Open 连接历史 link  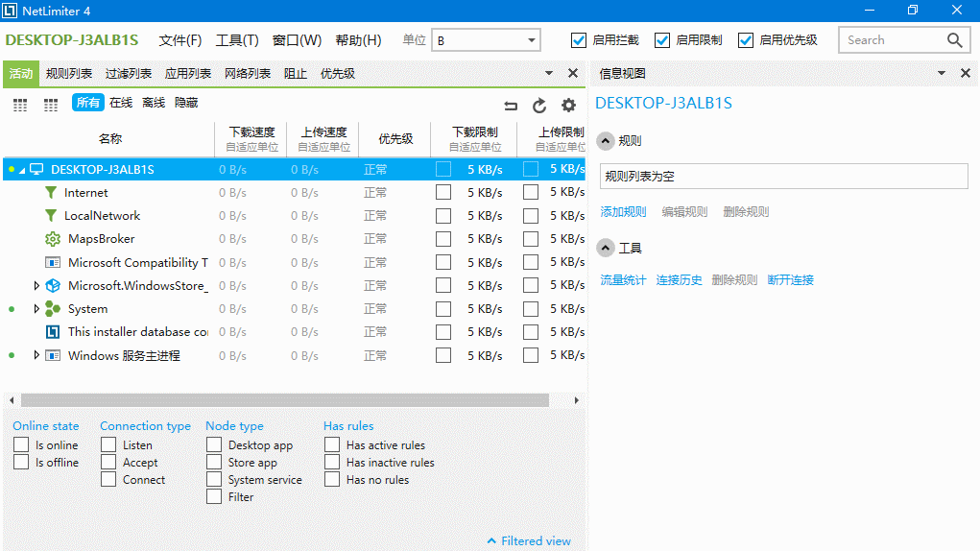point(679,280)
